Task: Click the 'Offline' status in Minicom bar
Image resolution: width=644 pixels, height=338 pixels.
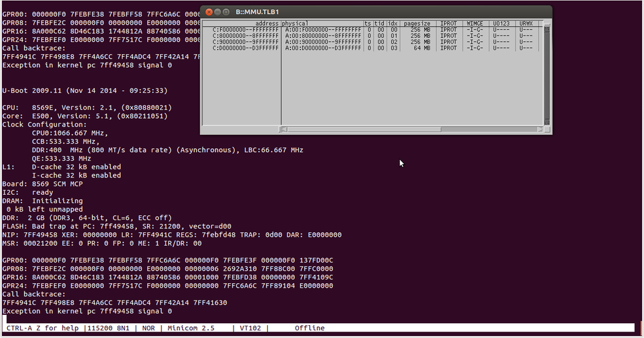Action: coord(310,328)
